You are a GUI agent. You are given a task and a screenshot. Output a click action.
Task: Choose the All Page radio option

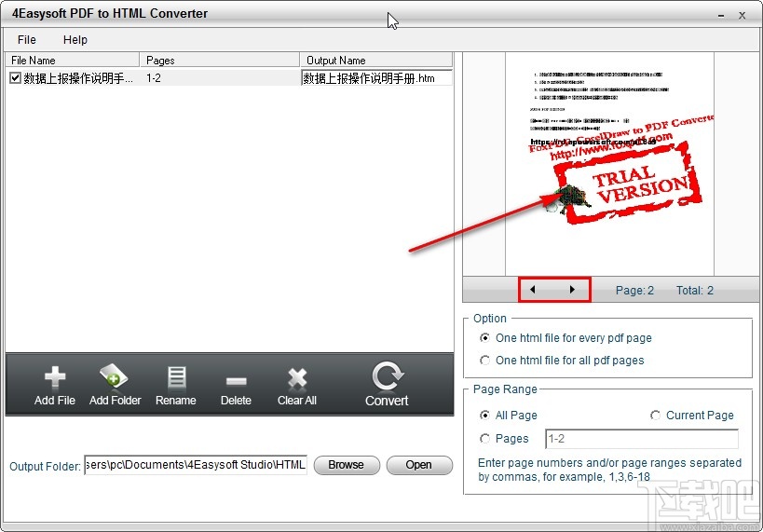[x=484, y=416]
